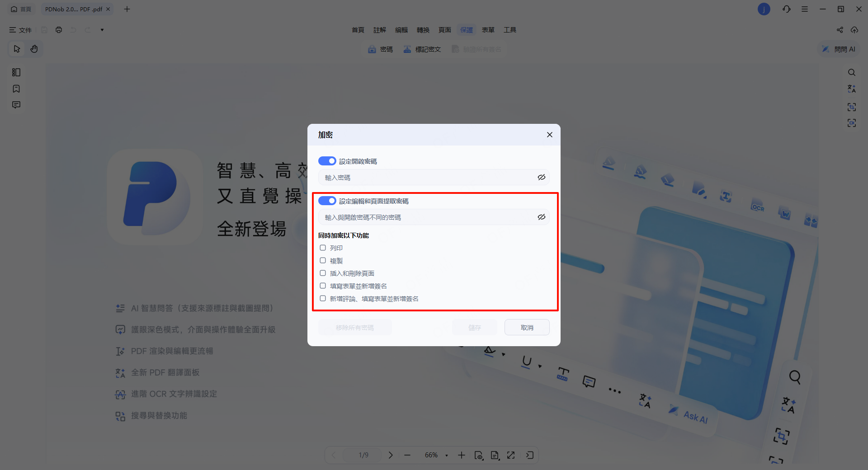
Task: Select the arrow cursor tool
Action: tap(17, 49)
